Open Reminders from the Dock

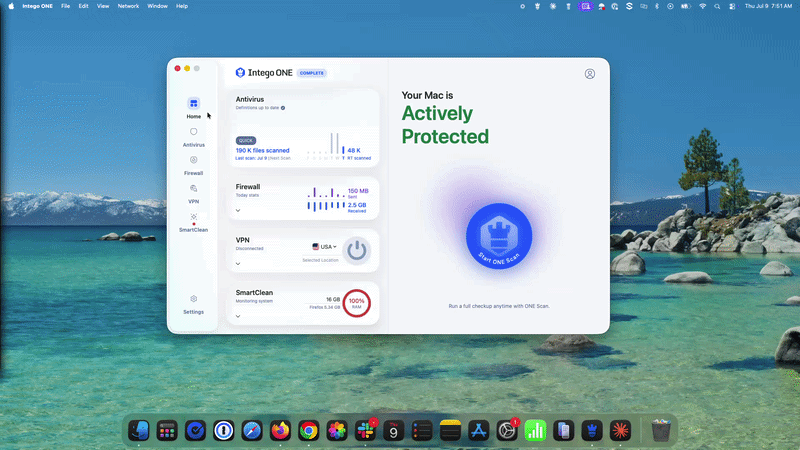[422, 431]
